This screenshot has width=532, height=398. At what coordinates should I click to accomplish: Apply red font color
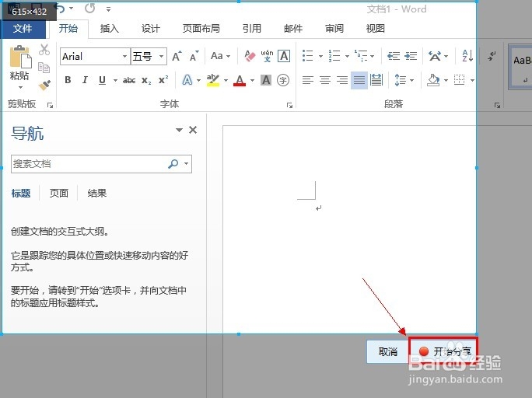(240, 80)
